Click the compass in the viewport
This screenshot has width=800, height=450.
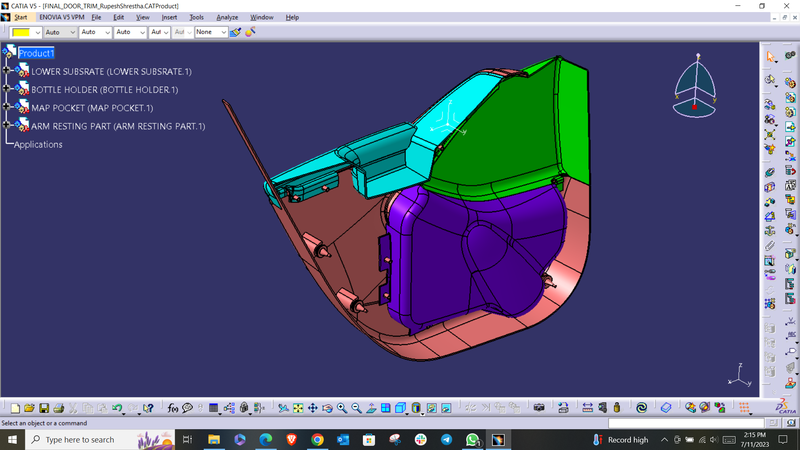695,86
